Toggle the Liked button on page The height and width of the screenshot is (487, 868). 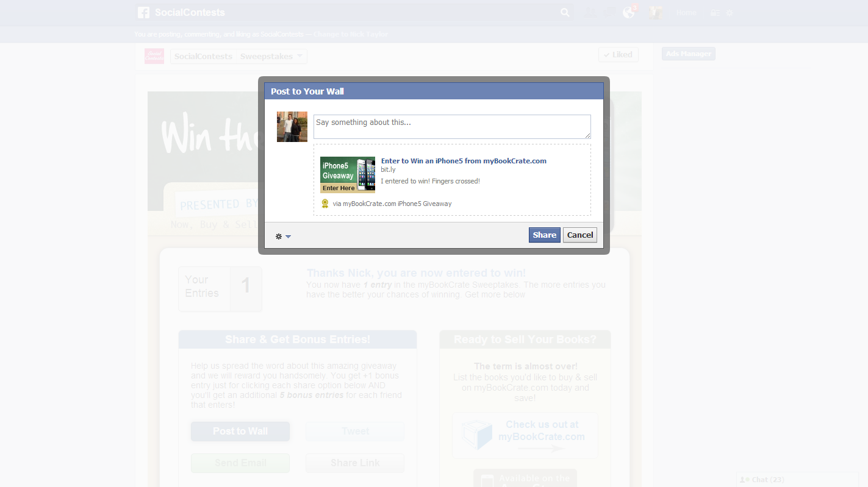point(619,54)
